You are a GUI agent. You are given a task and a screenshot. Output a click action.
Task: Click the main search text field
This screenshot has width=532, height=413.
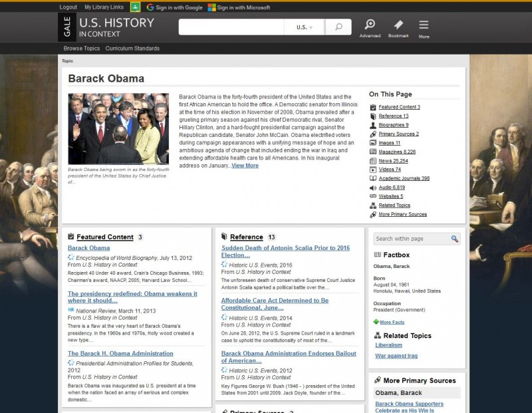tap(231, 27)
